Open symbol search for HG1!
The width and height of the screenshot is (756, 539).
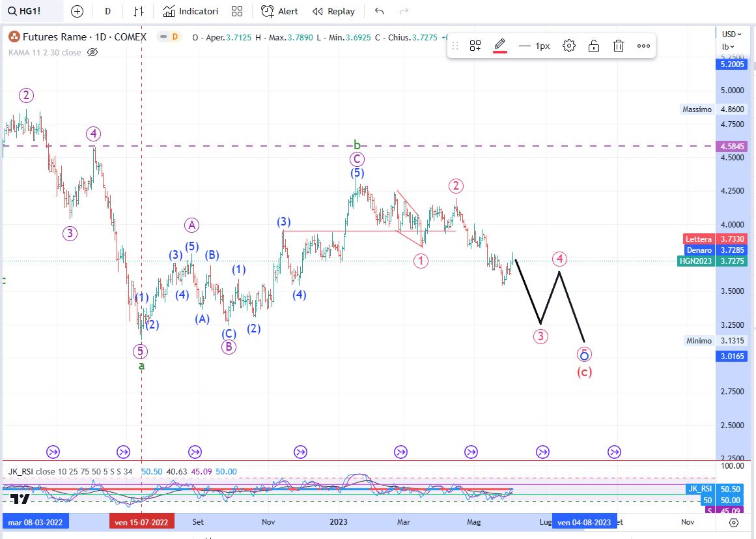coord(32,11)
